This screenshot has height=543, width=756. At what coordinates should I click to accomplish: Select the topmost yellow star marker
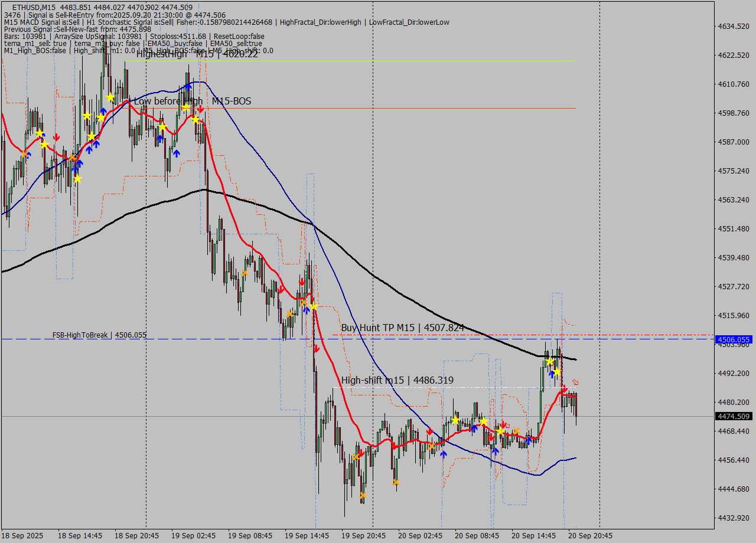point(110,97)
